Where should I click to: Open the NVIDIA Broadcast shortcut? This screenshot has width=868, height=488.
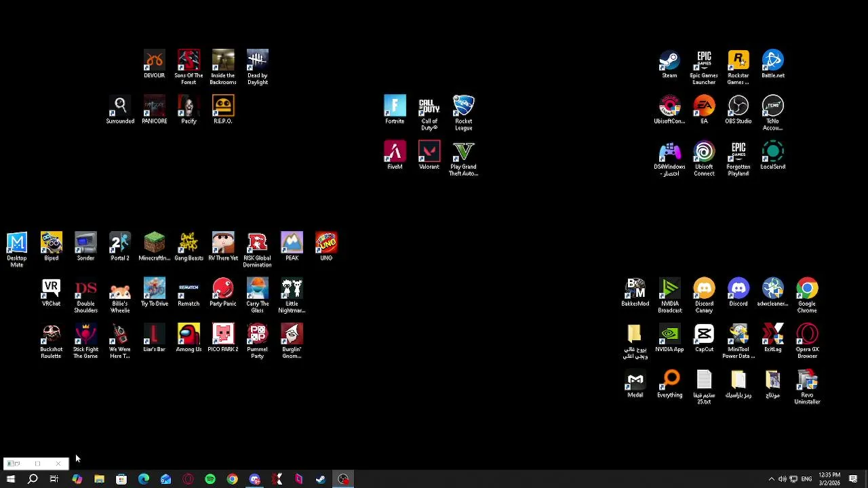[x=669, y=296]
